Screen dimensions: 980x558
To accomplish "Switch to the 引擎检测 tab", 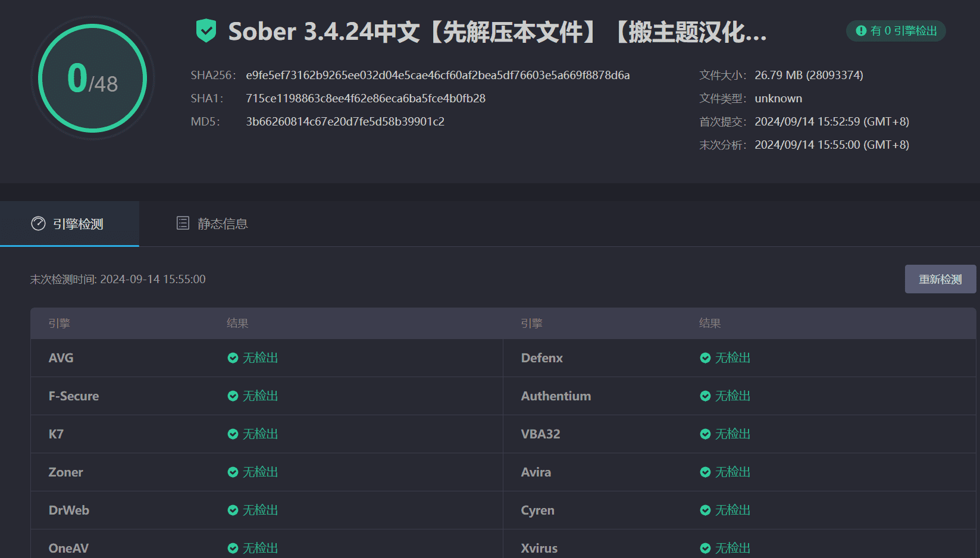I will tap(70, 224).
